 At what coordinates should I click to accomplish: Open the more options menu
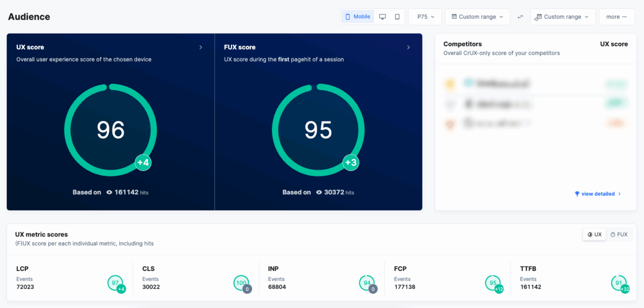pyautogui.click(x=617, y=17)
